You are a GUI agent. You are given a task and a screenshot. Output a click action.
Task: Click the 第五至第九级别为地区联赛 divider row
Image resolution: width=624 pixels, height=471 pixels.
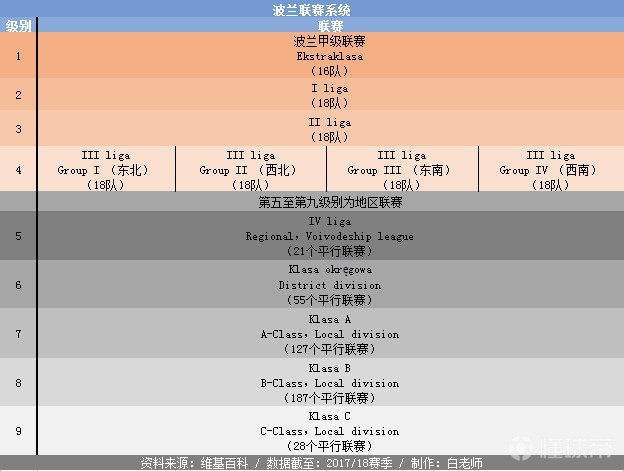(x=329, y=202)
